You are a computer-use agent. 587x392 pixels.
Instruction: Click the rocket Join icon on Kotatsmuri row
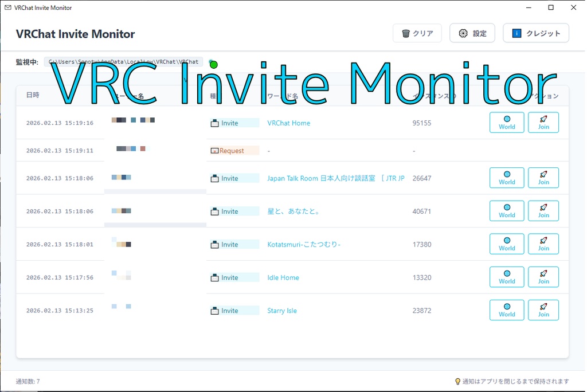[x=543, y=240]
